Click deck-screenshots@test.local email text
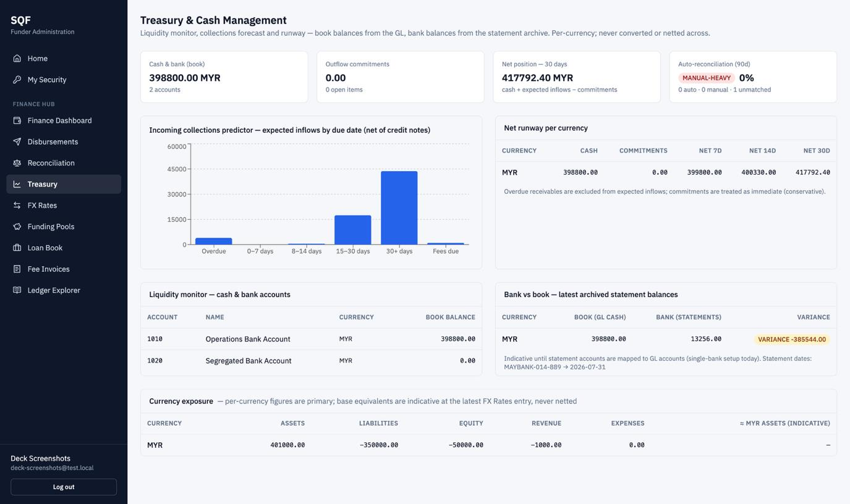850x504 pixels. coord(52,468)
